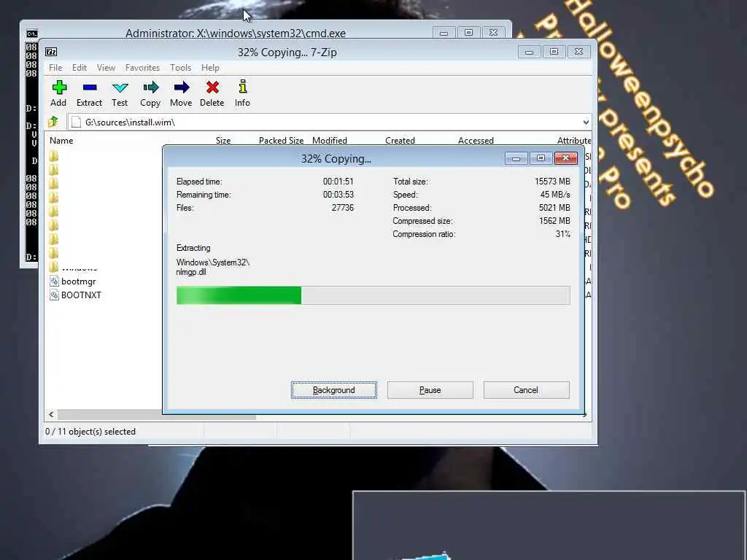Minimize the 7-Zip main window
Viewport: 747px width, 560px height.
tap(529, 52)
